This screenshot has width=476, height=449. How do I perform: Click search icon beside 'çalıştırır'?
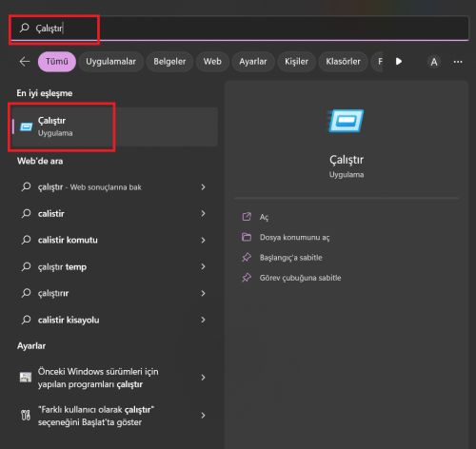click(x=26, y=293)
